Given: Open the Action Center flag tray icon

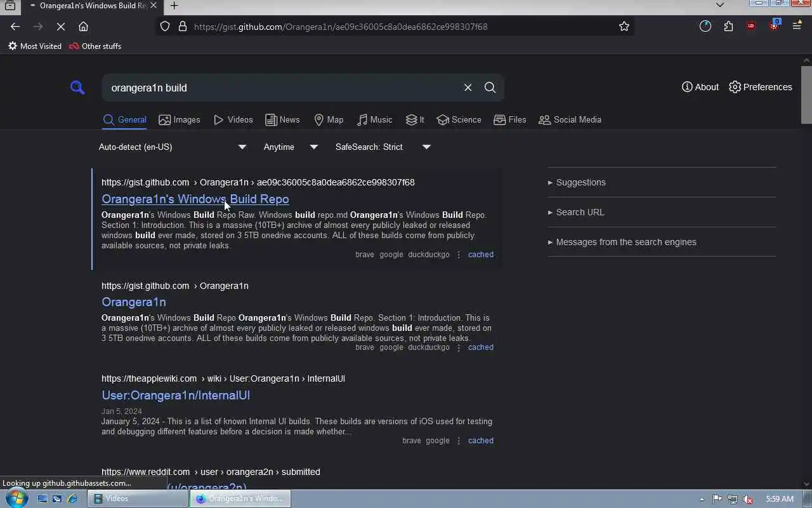Looking at the screenshot, I should pyautogui.click(x=717, y=499).
